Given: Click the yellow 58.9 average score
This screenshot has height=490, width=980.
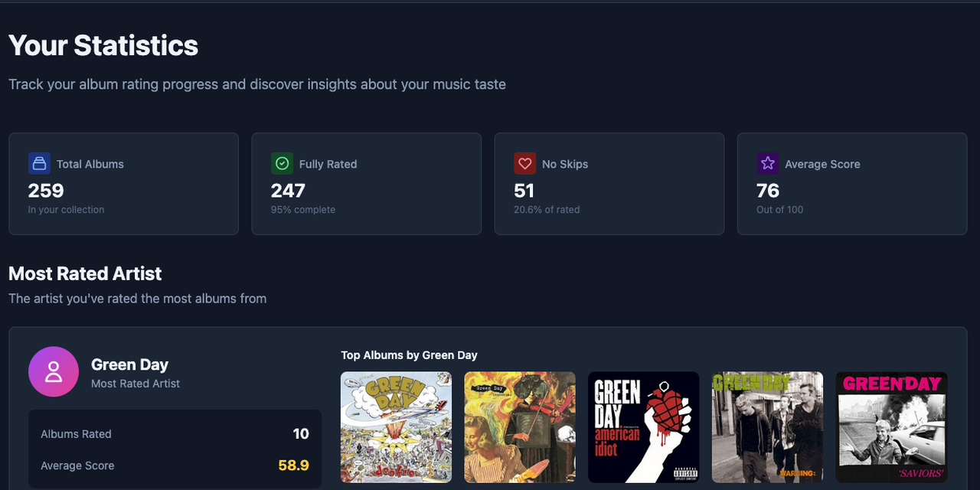Looking at the screenshot, I should [293, 465].
